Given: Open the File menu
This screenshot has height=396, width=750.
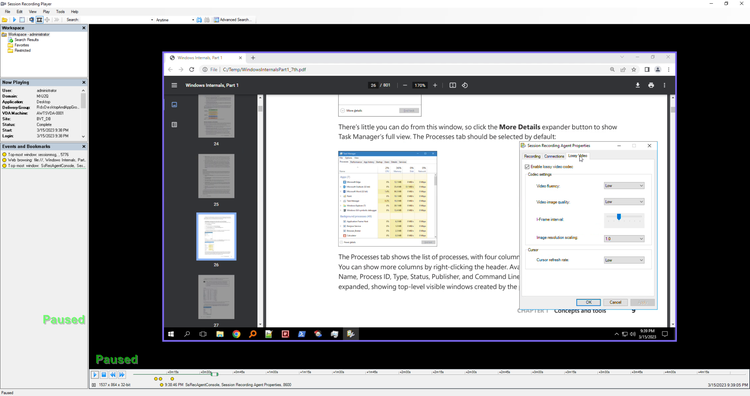Looking at the screenshot, I should (x=7, y=11).
